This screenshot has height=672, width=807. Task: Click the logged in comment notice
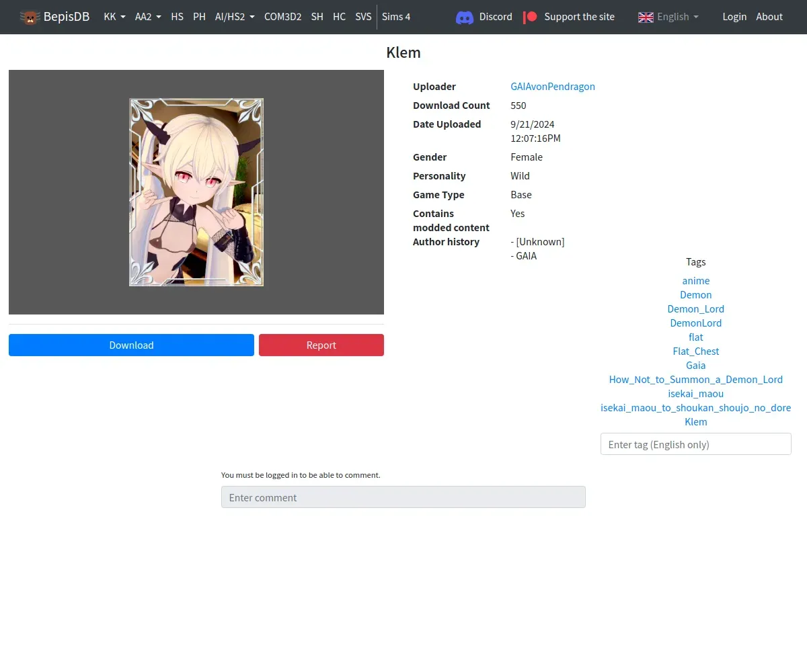click(301, 475)
